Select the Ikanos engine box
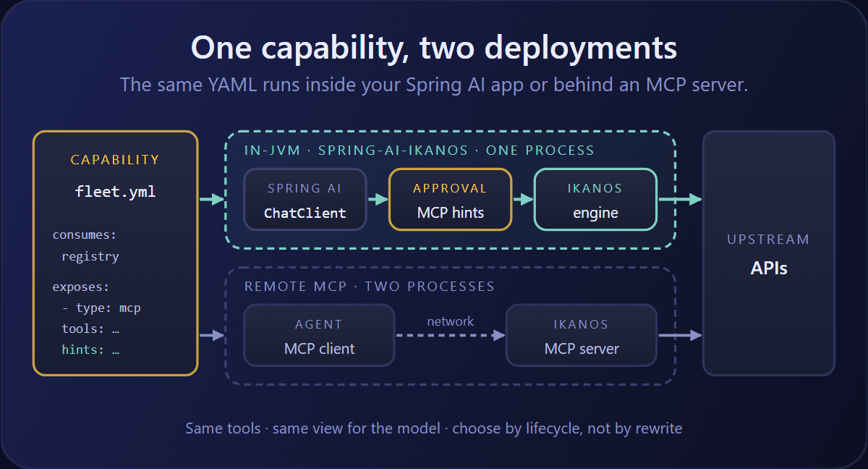Viewport: 868px width, 469px height. [595, 200]
